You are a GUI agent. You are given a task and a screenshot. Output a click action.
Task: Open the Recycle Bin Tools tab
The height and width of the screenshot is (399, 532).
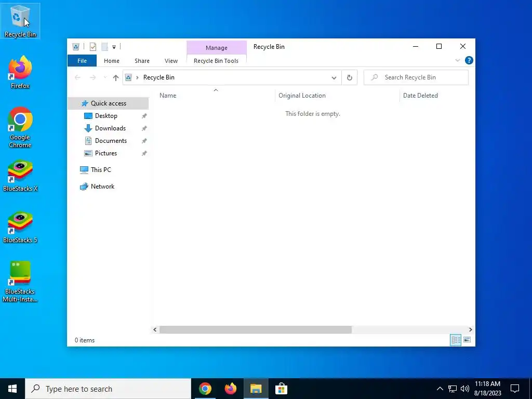[216, 61]
